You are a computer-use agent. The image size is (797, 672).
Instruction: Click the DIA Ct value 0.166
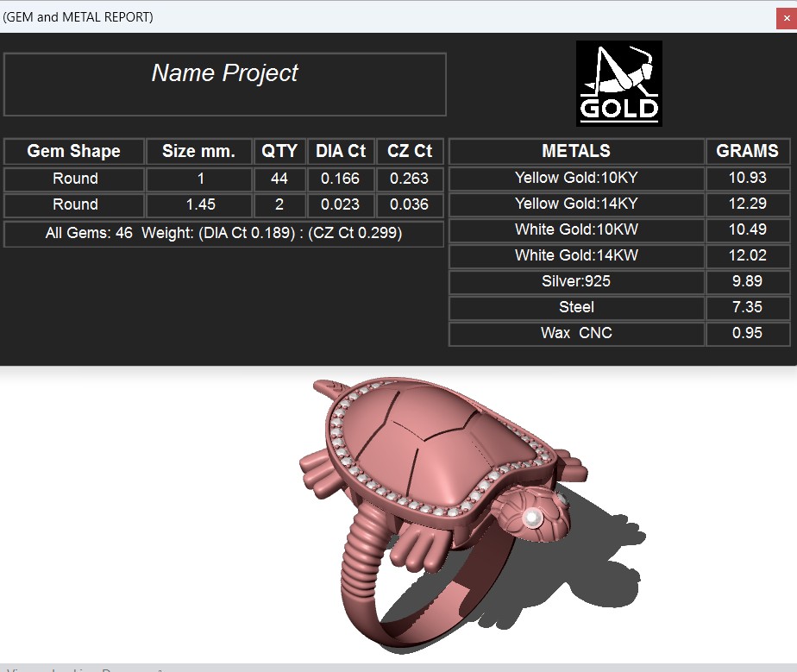click(341, 179)
